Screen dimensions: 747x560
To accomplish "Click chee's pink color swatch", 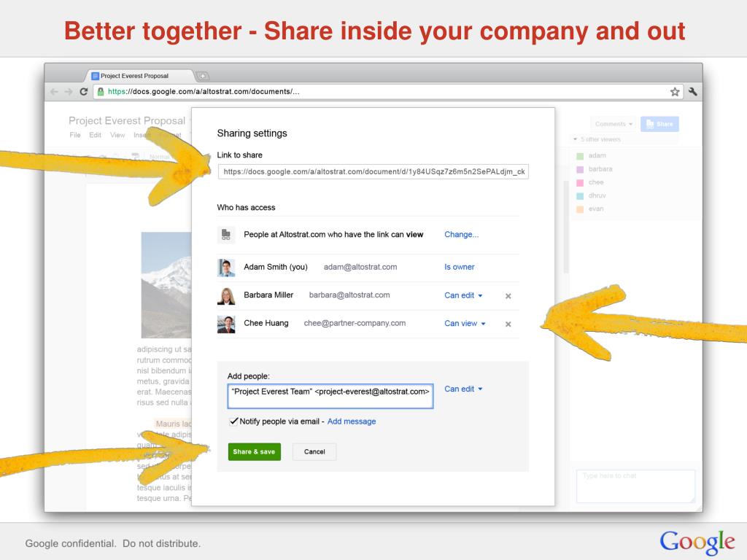I will pyautogui.click(x=580, y=182).
